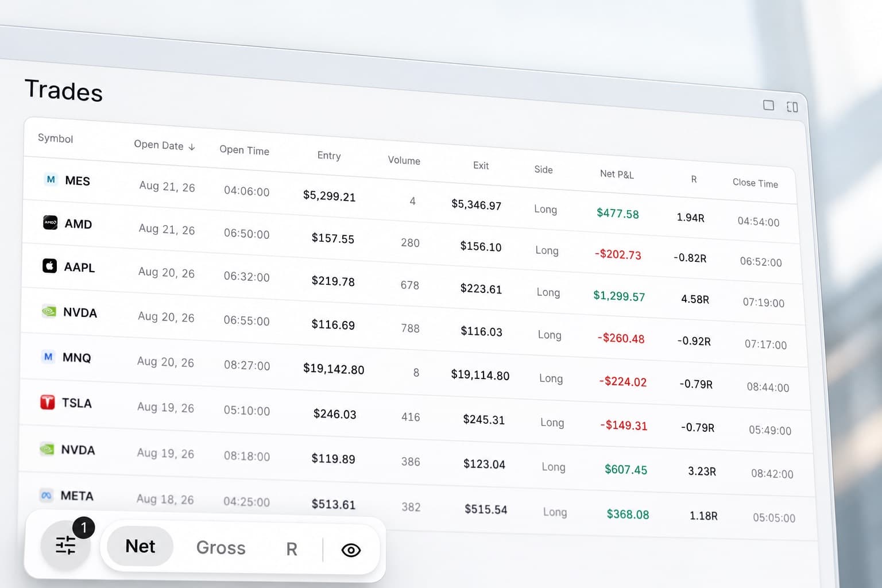Click the split-pane layout icon

coord(792,107)
